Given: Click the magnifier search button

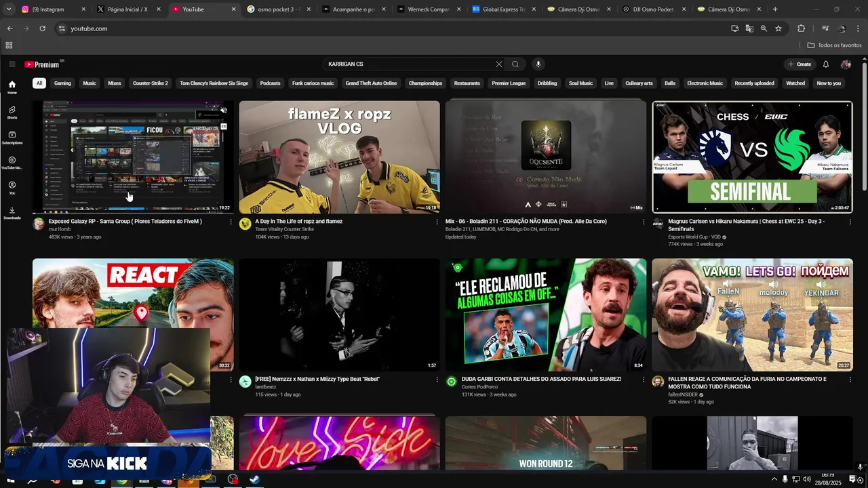Looking at the screenshot, I should coord(515,64).
